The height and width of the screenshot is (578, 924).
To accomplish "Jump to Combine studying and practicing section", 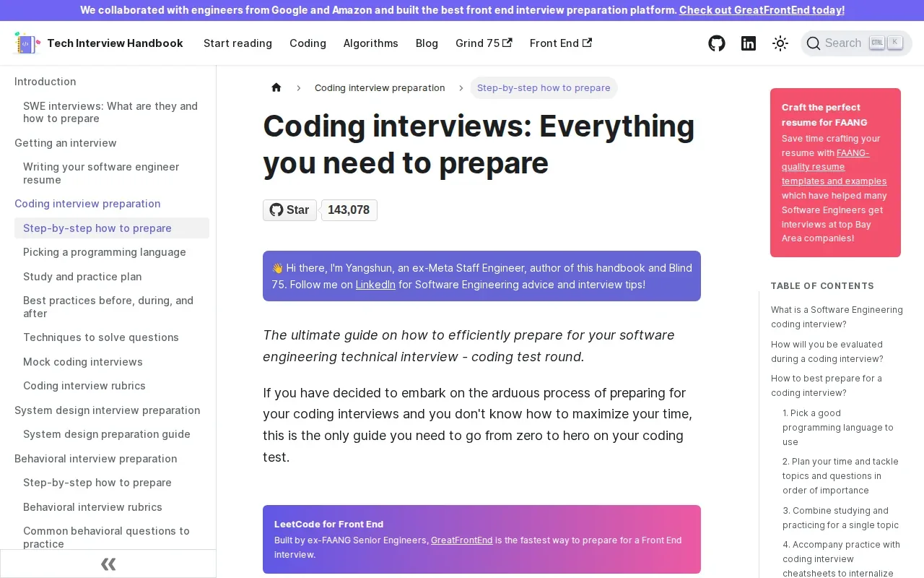I will click(840, 518).
